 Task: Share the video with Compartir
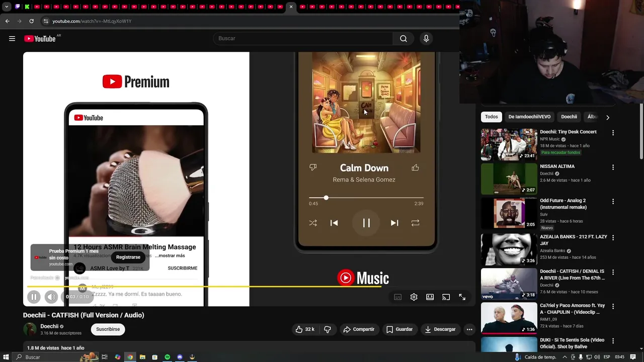pos(359,329)
